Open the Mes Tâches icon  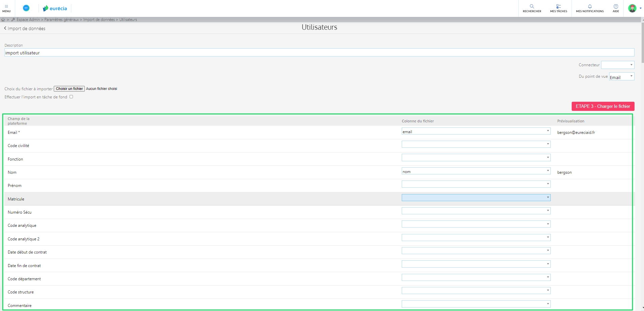(559, 8)
